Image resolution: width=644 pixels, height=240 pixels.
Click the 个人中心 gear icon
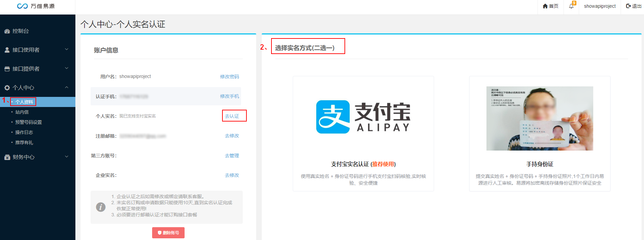tap(7, 88)
